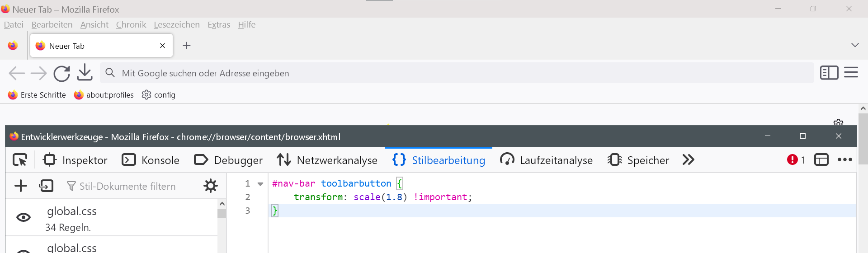Click the element picker icon

tap(20, 160)
